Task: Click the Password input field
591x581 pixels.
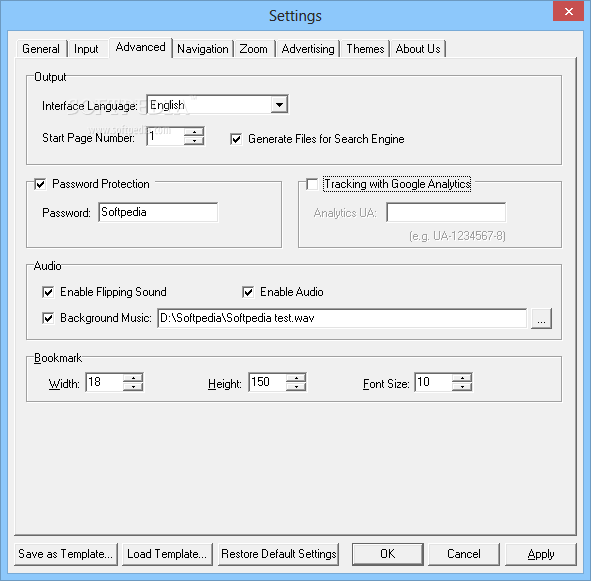Action: [158, 212]
